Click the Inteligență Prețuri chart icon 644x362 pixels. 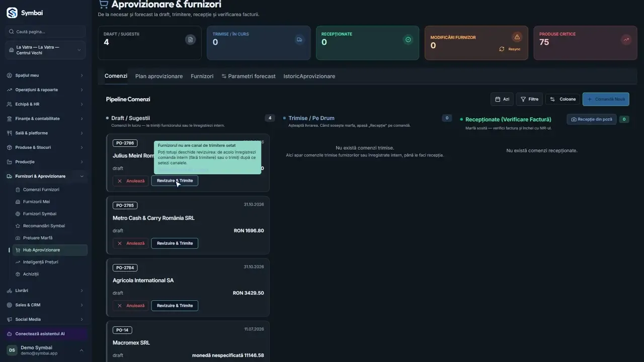point(18,262)
